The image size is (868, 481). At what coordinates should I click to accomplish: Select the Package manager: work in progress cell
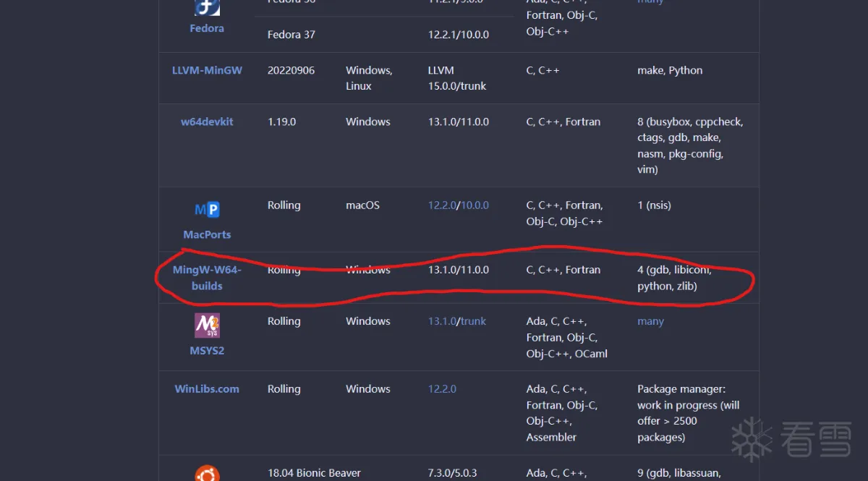(x=689, y=413)
